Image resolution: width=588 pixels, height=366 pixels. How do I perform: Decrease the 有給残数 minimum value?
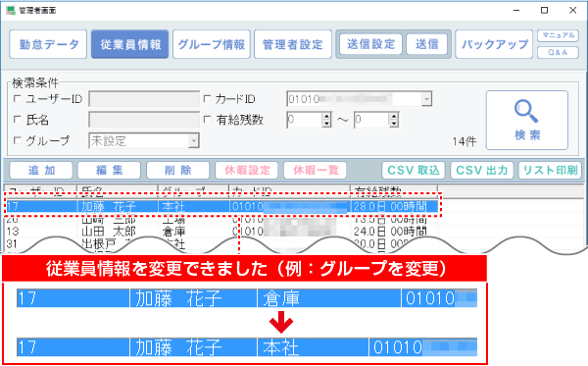(326, 124)
